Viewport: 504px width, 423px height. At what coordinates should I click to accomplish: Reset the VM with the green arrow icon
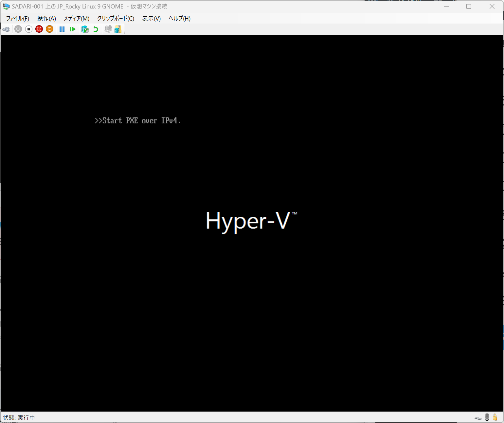coord(72,29)
